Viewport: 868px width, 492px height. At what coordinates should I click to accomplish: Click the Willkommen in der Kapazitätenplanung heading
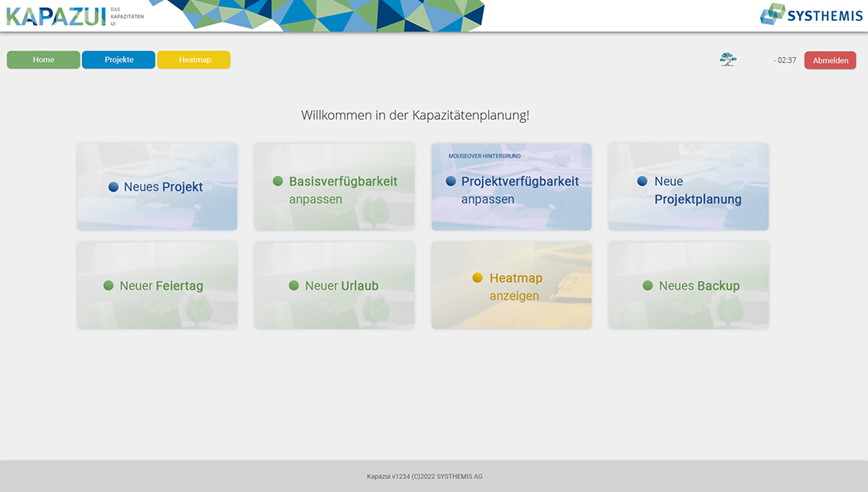pos(415,115)
